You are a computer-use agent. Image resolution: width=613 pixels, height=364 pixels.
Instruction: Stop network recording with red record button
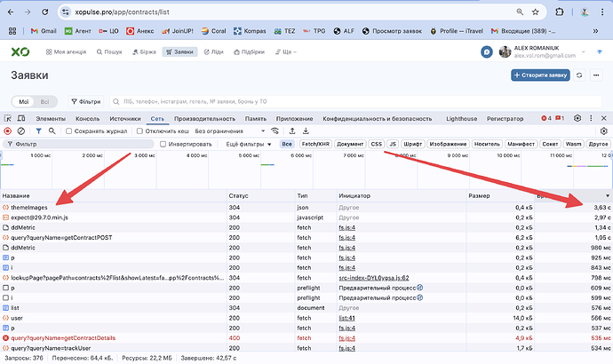[x=7, y=131]
